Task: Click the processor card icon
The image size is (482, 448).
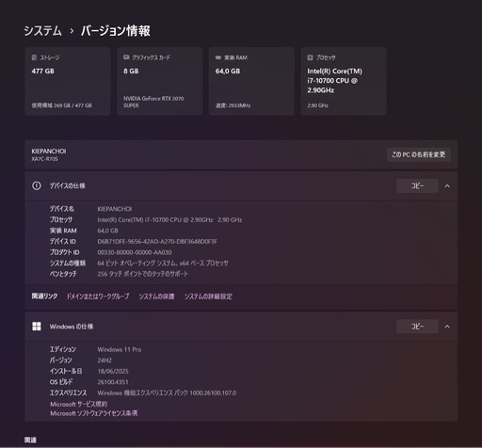Action: click(310, 57)
